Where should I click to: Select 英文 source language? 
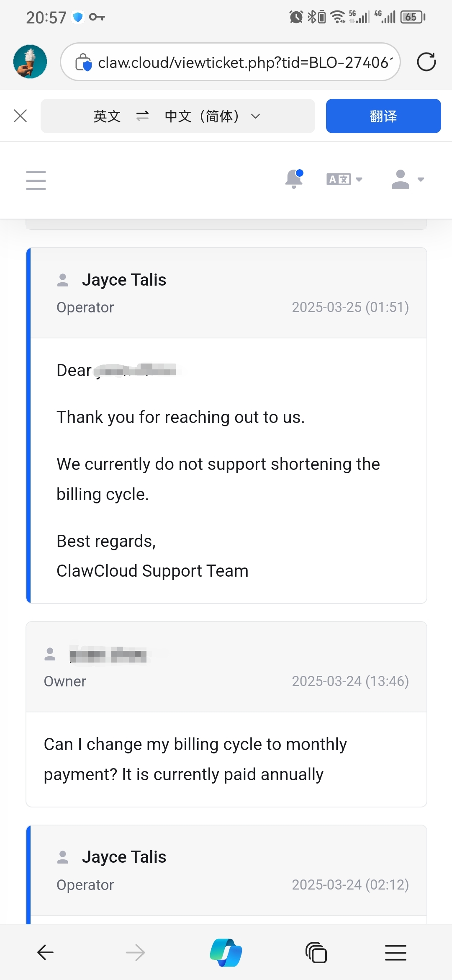(x=107, y=116)
